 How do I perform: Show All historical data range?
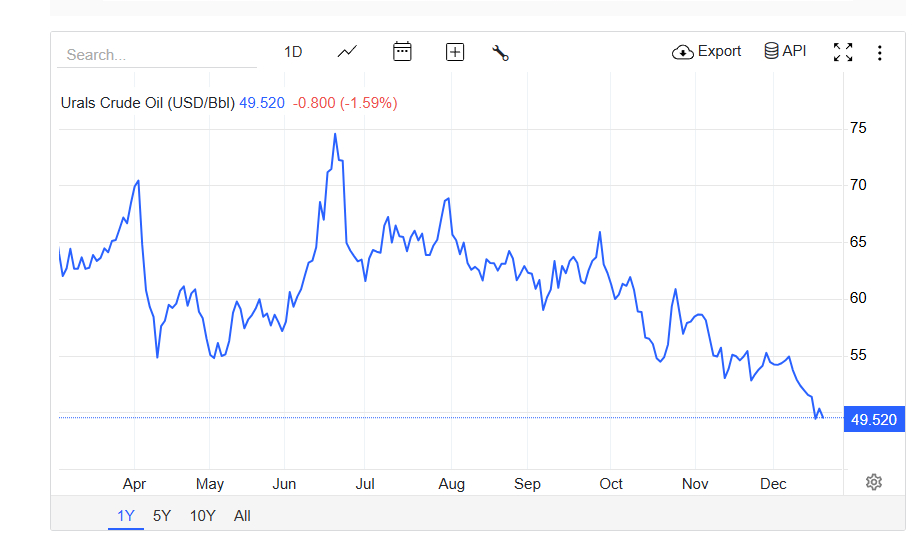tap(242, 516)
